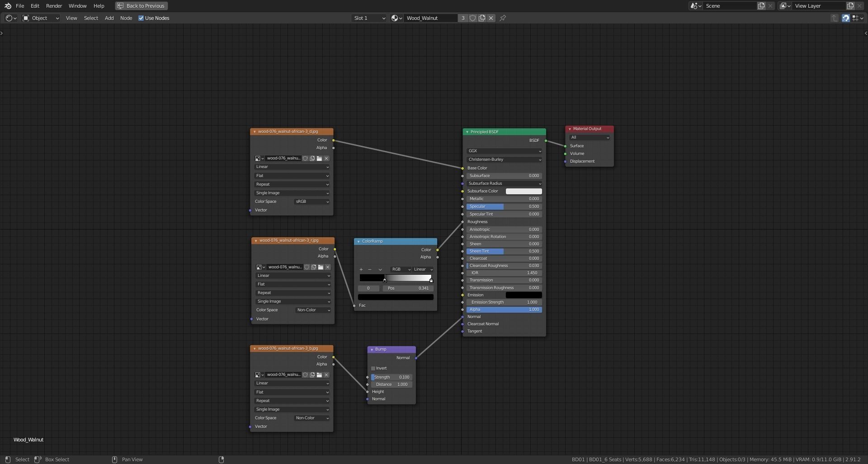Browse images in walnut-african-3_d texture node
868x464 pixels.
tap(259, 159)
